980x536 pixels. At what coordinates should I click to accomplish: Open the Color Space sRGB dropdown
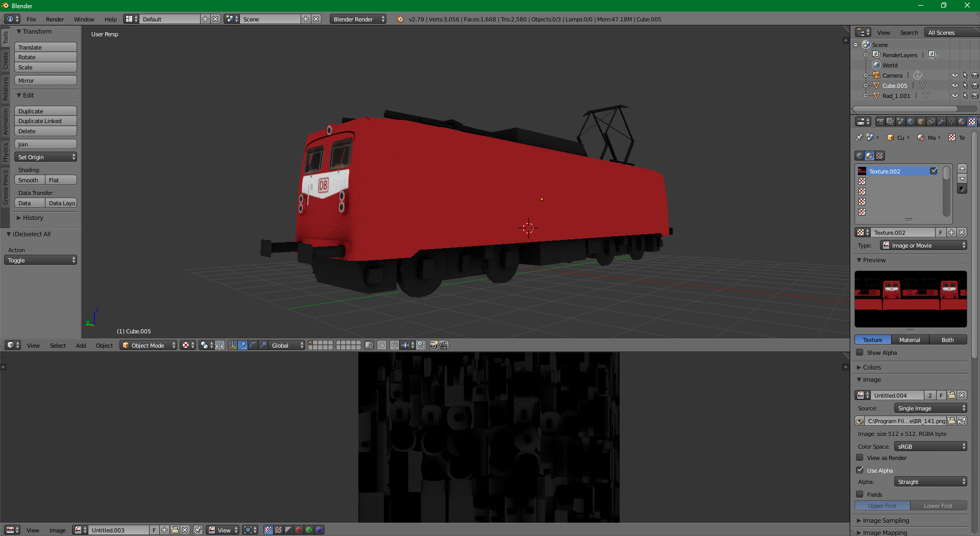pos(930,447)
